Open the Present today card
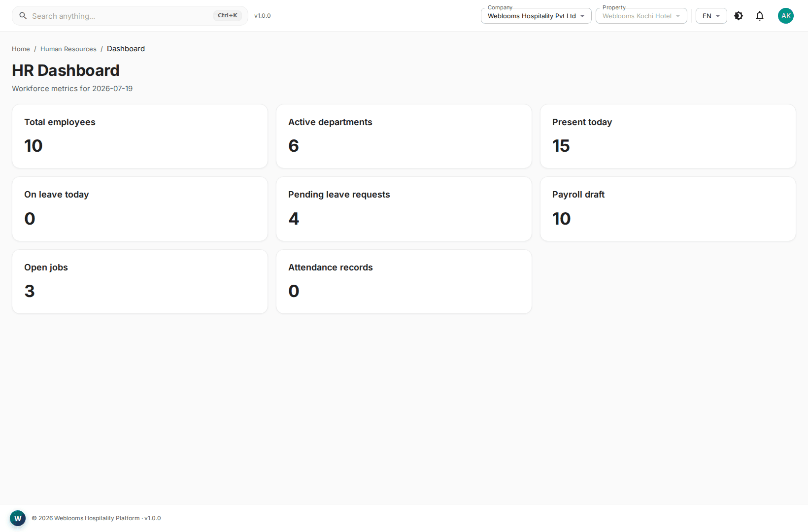 [x=668, y=136]
